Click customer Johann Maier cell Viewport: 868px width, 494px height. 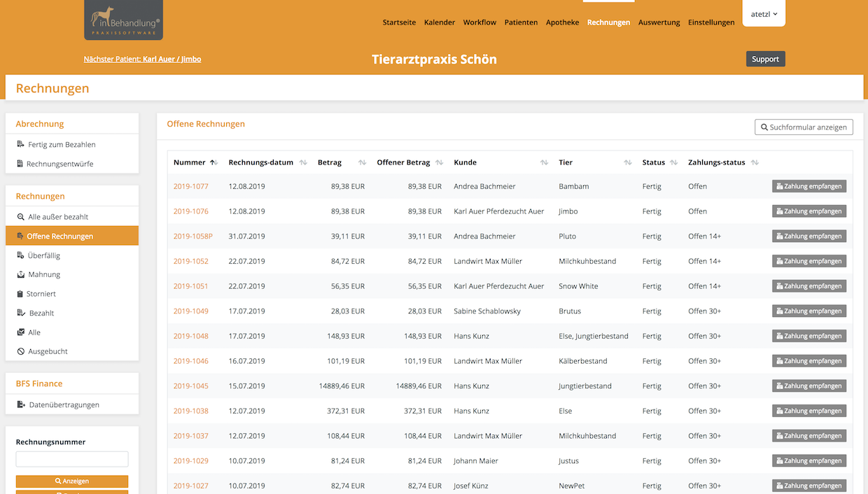click(x=476, y=461)
